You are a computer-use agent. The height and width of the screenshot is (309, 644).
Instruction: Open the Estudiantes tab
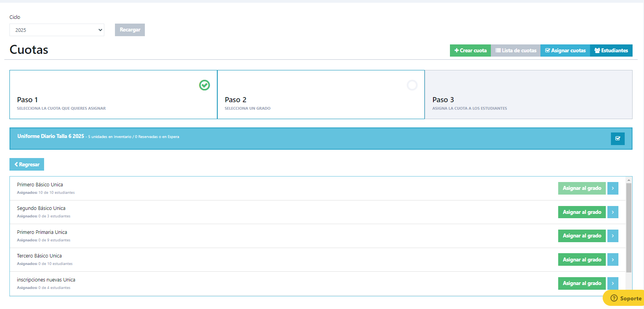(x=611, y=50)
